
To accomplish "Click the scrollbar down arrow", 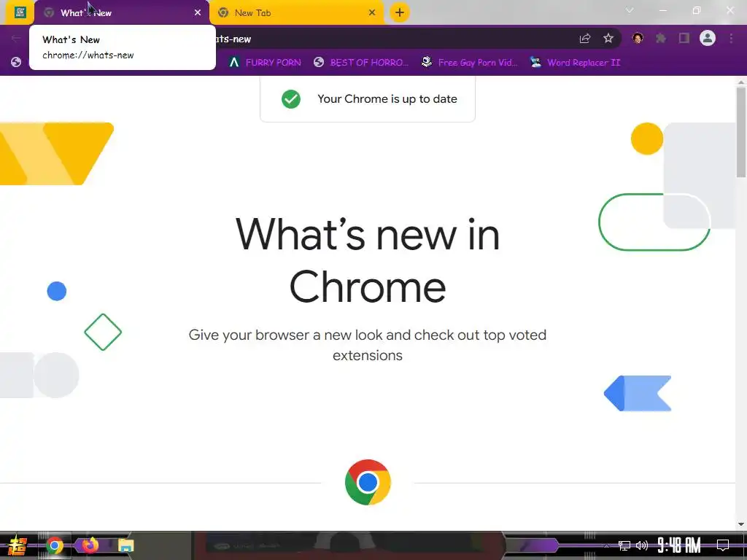I will pyautogui.click(x=741, y=524).
